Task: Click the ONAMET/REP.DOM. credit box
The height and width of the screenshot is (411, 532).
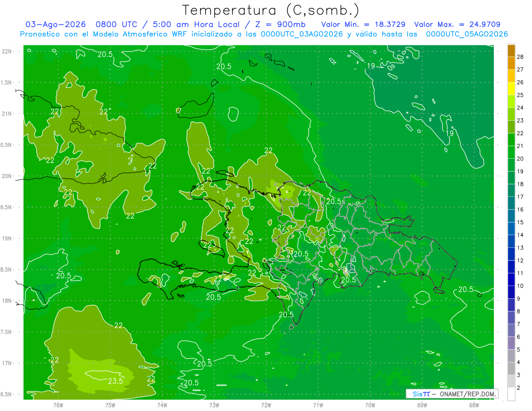Action: click(452, 394)
